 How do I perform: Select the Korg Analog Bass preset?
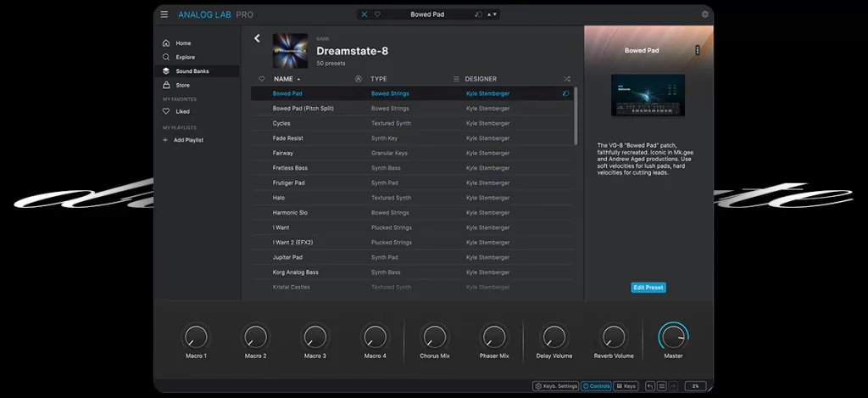(x=412, y=272)
